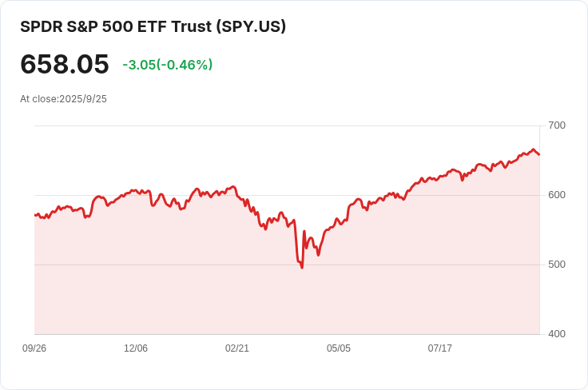Click the 12/06 date label on x-axis
Image resolution: width=588 pixels, height=390 pixels.
[136, 348]
